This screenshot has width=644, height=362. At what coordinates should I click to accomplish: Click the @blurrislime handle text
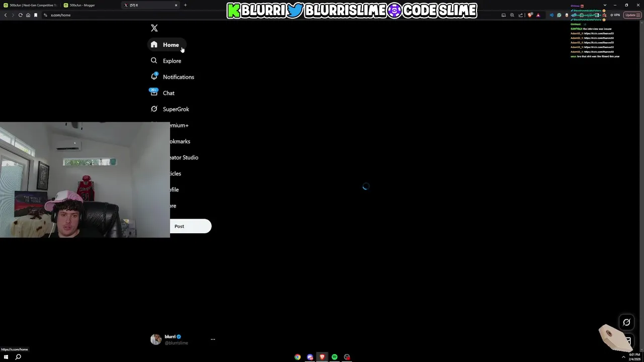coord(177,343)
